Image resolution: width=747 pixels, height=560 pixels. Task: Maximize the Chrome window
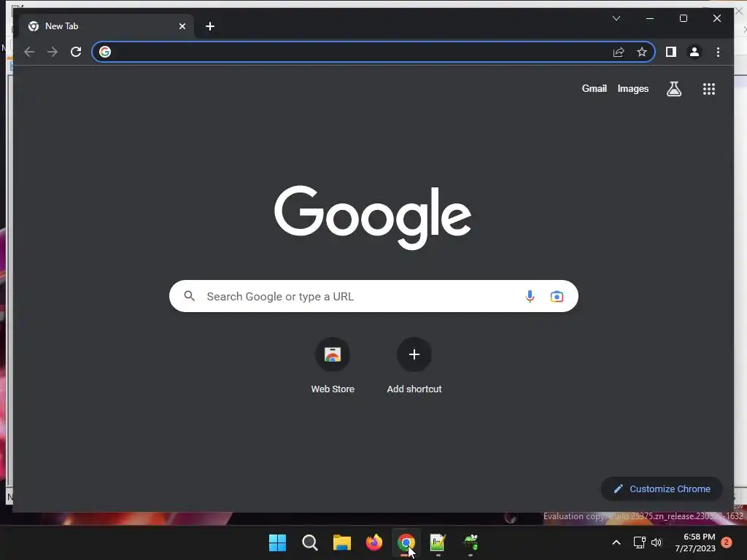[683, 18]
